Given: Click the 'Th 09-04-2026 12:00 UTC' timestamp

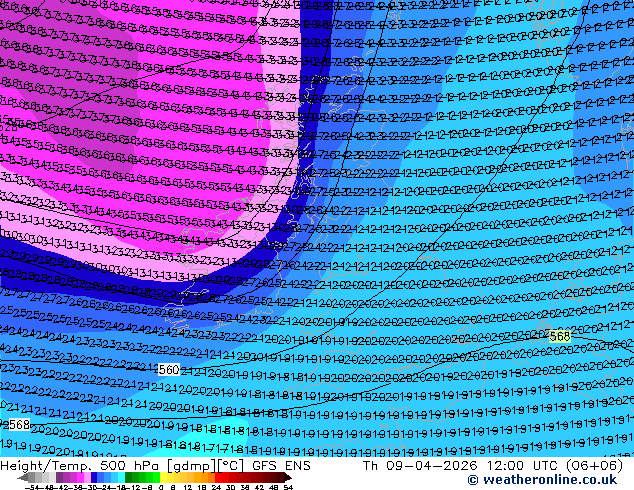Looking at the screenshot, I should [x=462, y=465].
